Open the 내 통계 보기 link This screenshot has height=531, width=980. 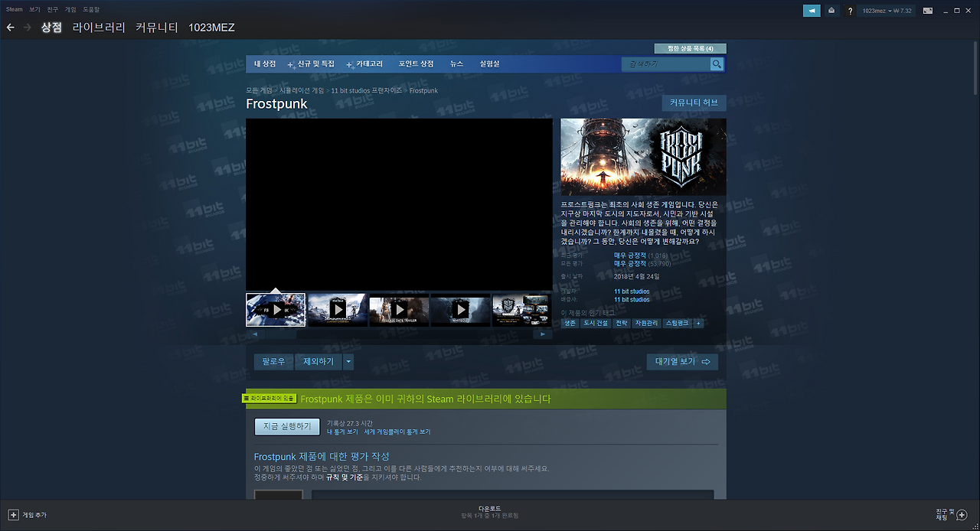click(342, 432)
